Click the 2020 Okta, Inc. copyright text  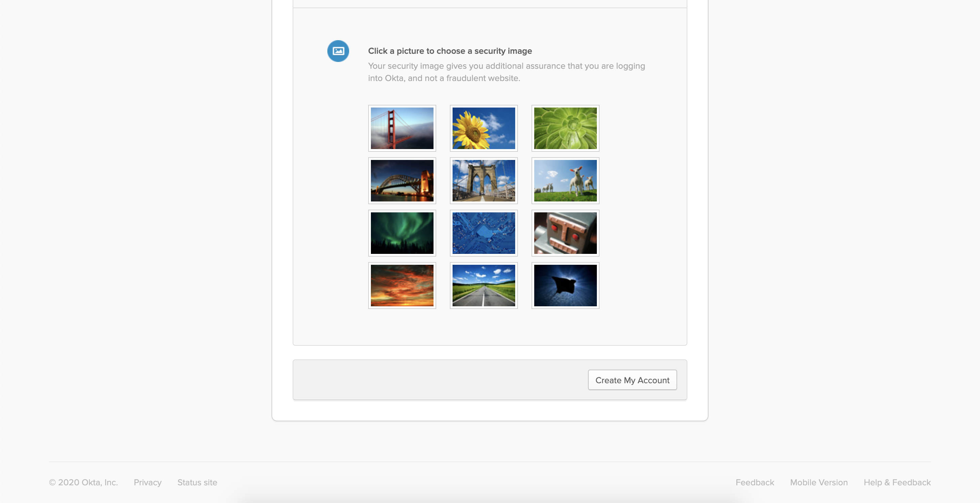point(83,483)
